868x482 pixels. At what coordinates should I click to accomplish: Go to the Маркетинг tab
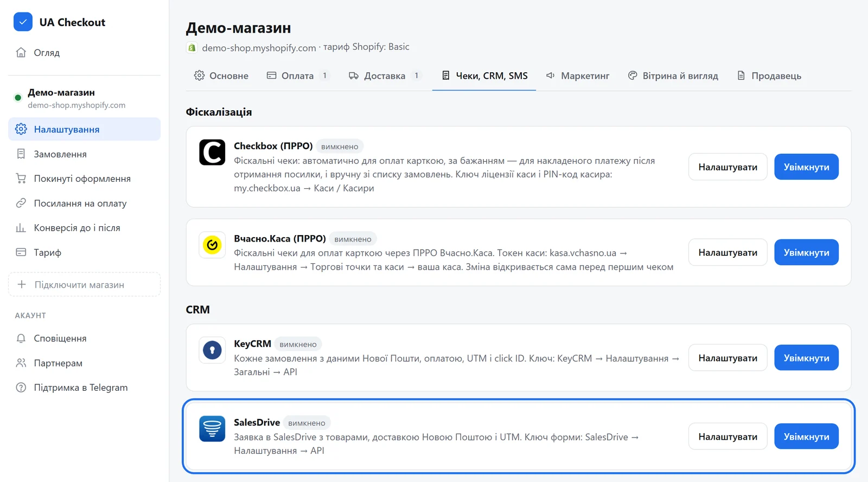tap(578, 76)
